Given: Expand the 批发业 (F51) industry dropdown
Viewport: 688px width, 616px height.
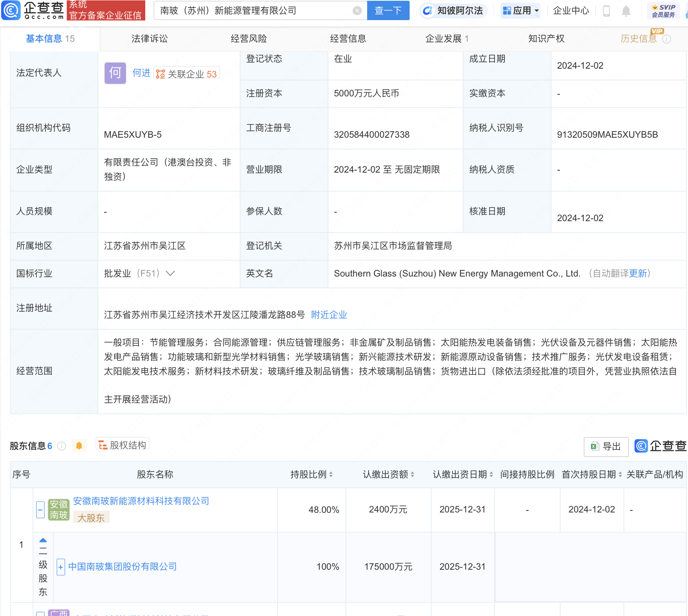Looking at the screenshot, I should [170, 273].
